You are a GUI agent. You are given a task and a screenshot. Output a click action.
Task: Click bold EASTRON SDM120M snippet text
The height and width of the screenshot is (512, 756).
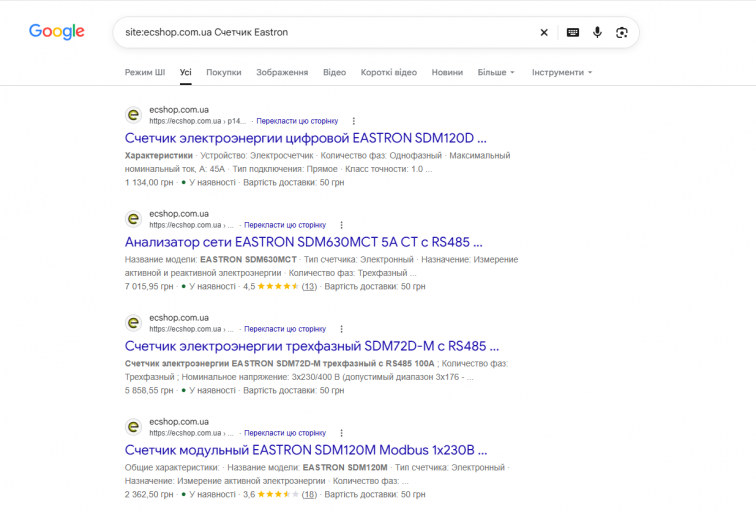(x=345, y=468)
